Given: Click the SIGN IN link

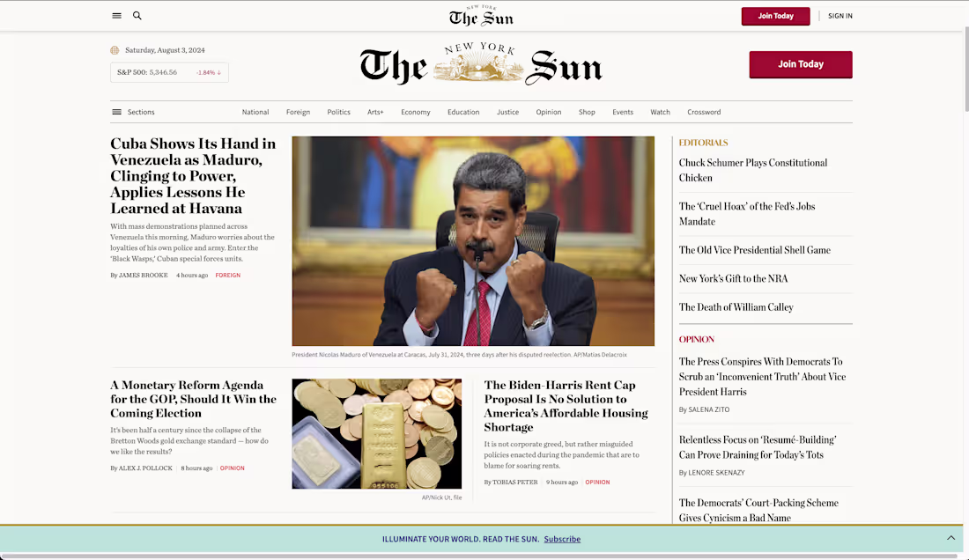Looking at the screenshot, I should pyautogui.click(x=840, y=15).
